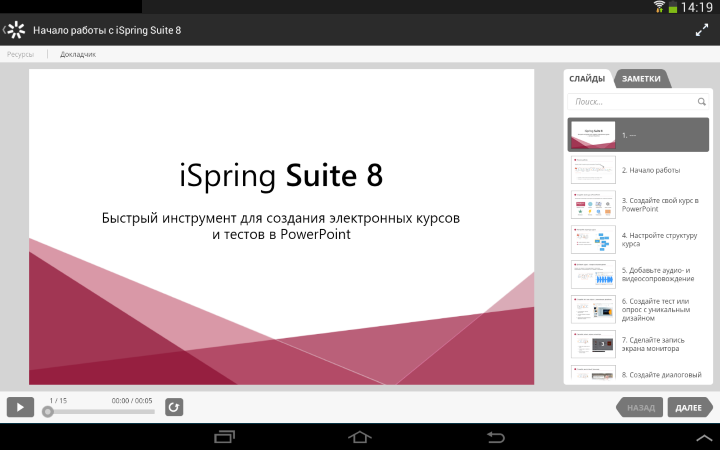
Task: Open the Докладчик menu
Action: pos(78,54)
